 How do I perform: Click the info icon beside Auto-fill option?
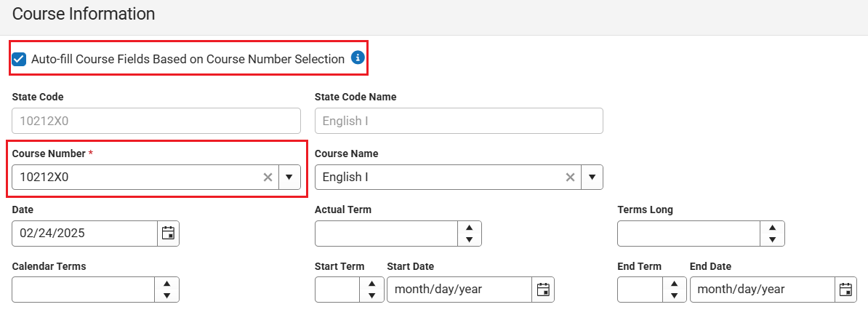click(358, 58)
